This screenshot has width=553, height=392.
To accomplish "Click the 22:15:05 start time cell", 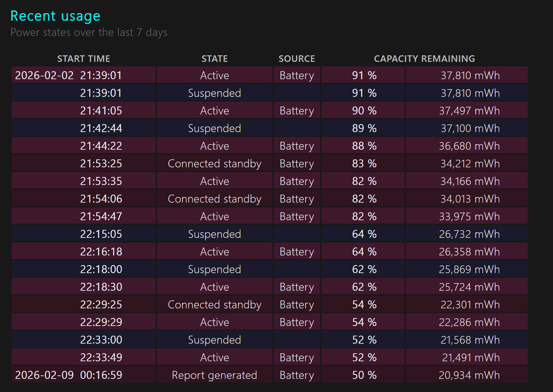I will point(101,234).
